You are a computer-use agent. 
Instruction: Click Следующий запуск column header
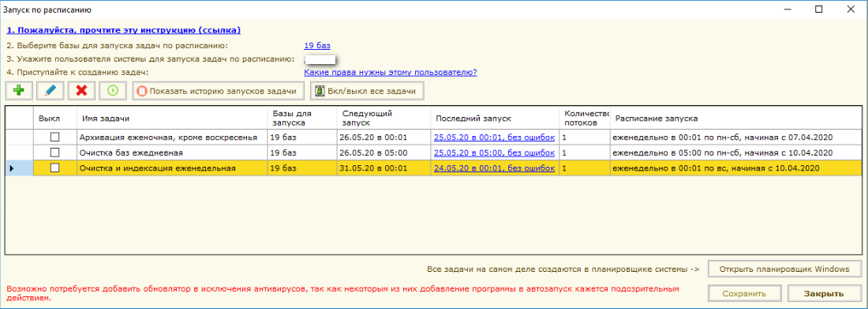383,119
